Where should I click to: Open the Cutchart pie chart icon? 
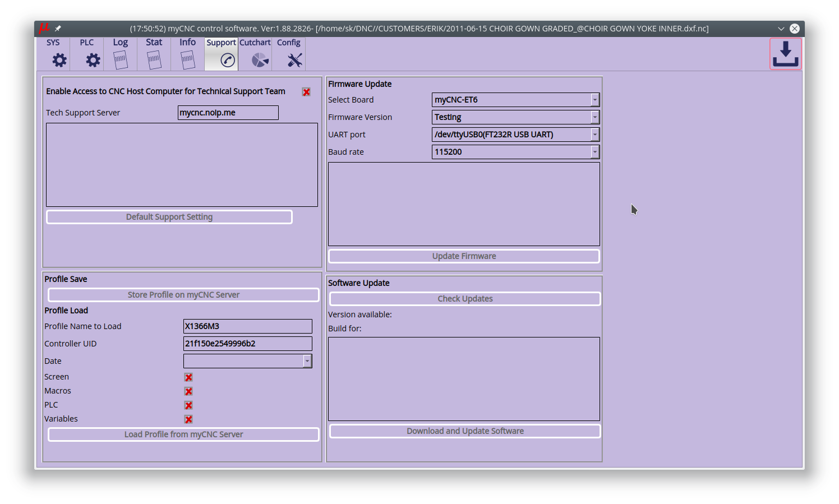[260, 59]
